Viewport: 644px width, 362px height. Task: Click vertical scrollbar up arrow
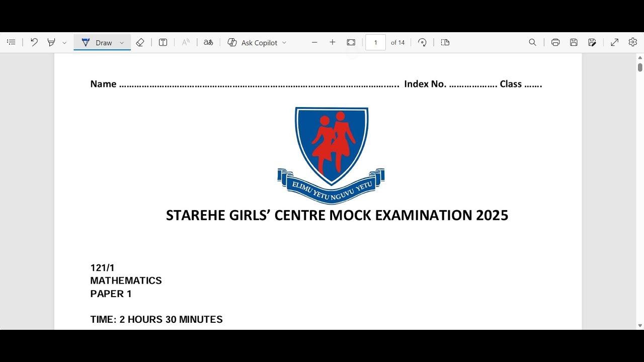pyautogui.click(x=640, y=58)
